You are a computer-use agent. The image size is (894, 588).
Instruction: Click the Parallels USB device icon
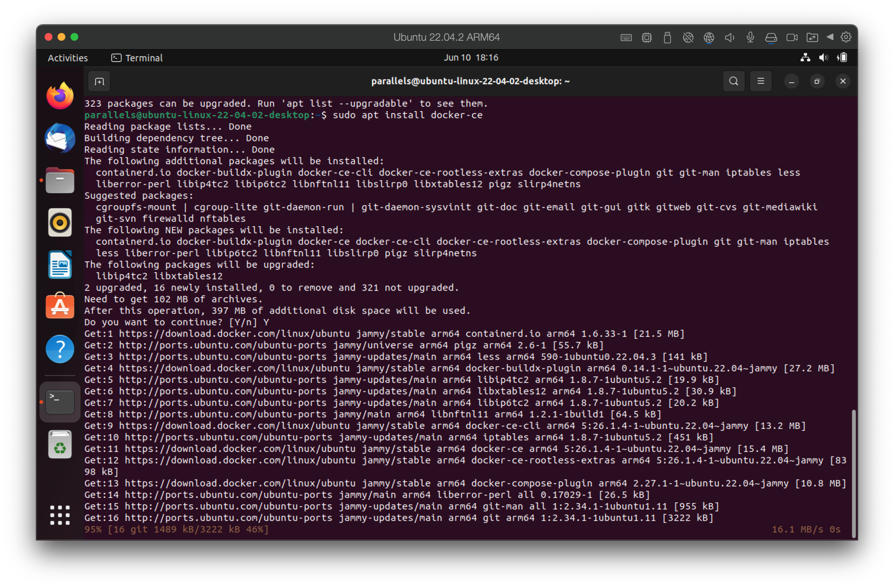tap(667, 37)
